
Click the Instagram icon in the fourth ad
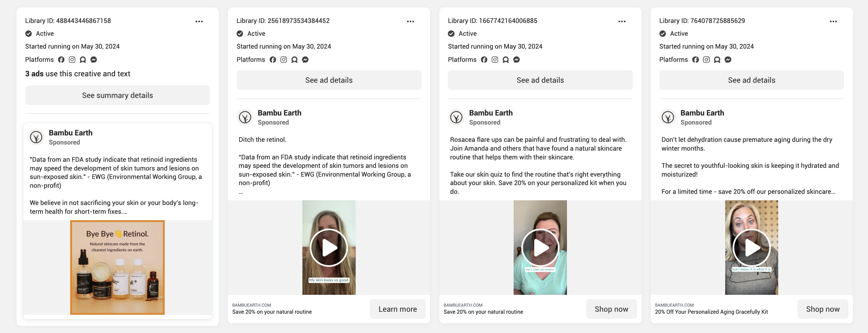click(706, 60)
